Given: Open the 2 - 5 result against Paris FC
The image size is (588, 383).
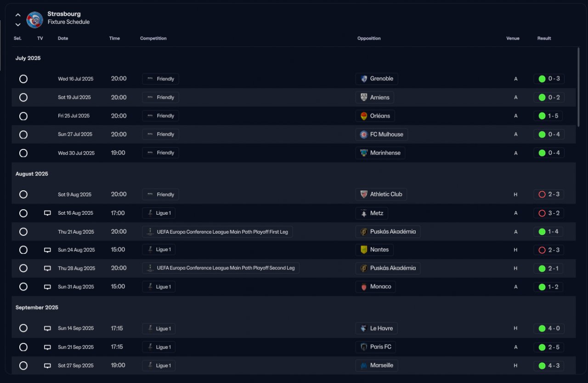Looking at the screenshot, I should point(549,347).
